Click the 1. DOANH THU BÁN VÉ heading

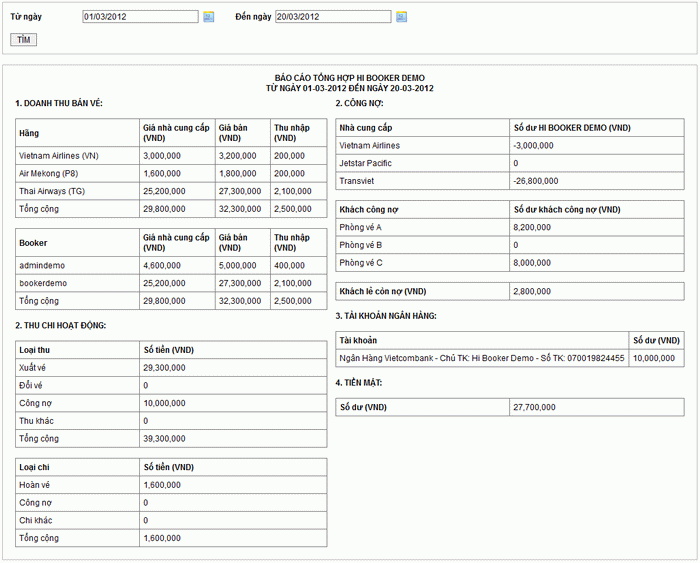click(x=59, y=104)
